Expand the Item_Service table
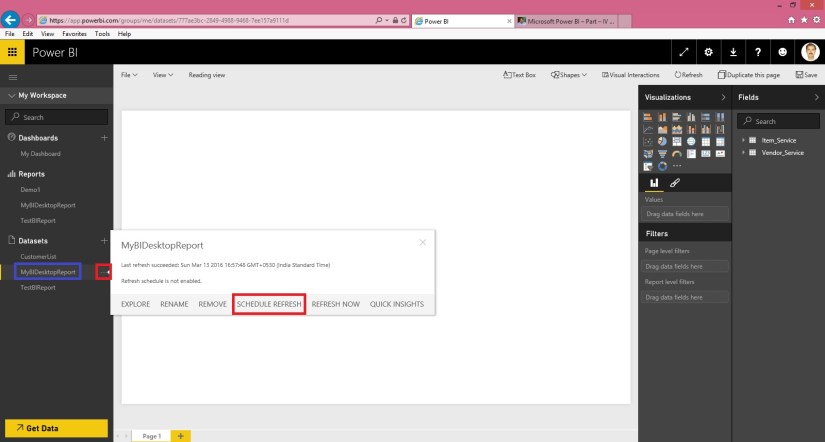 coord(743,140)
